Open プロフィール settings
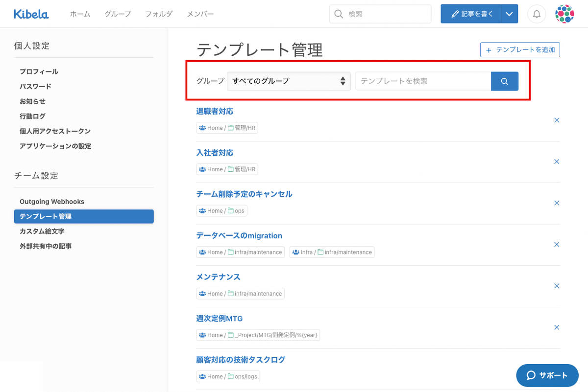The width and height of the screenshot is (588, 392). click(x=39, y=71)
